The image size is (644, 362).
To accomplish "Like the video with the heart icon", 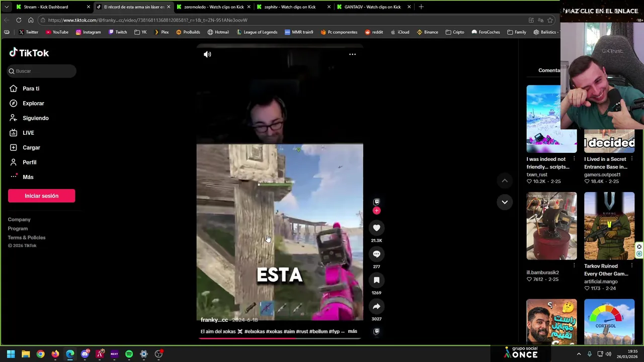I will tap(376, 228).
